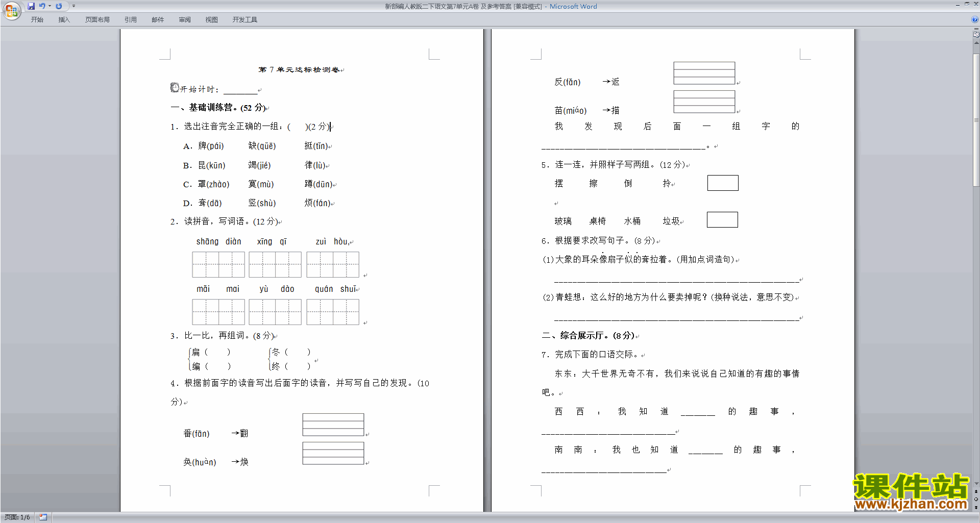Click the question 7. 完成下面的口语交际 text
This screenshot has height=523, width=980.
591,354
